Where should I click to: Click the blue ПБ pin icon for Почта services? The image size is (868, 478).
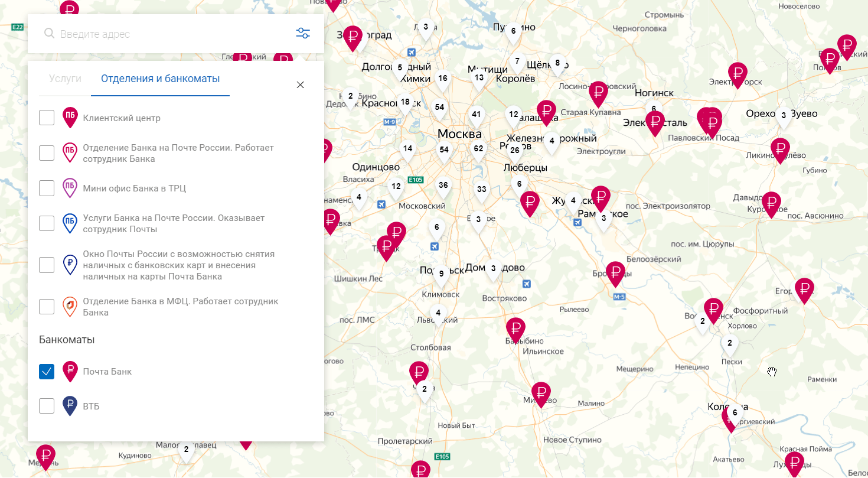coord(70,223)
